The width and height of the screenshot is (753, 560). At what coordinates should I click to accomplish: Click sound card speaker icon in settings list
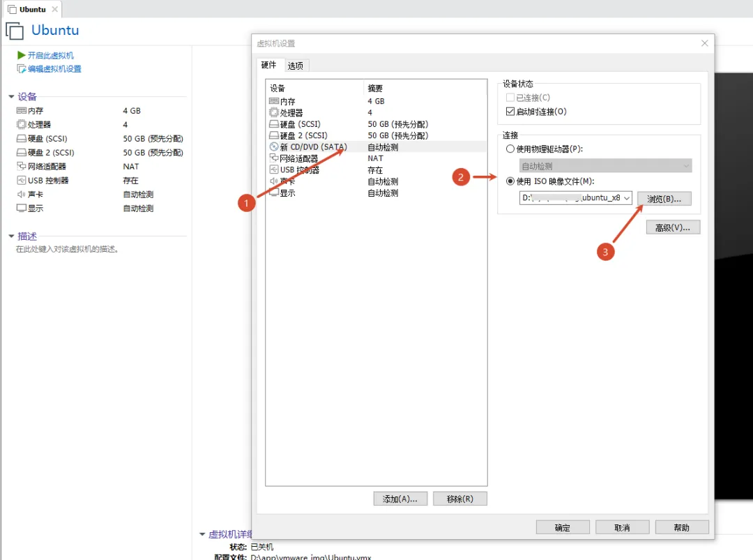pos(274,181)
